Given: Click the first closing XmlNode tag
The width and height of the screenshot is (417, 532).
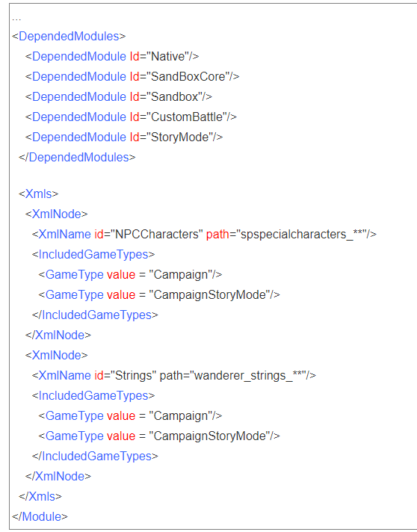Looking at the screenshot, I should tap(58, 335).
